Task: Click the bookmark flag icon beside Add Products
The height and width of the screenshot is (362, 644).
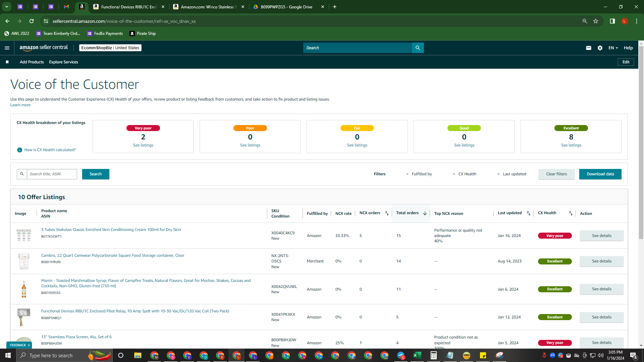Action: 7,62
